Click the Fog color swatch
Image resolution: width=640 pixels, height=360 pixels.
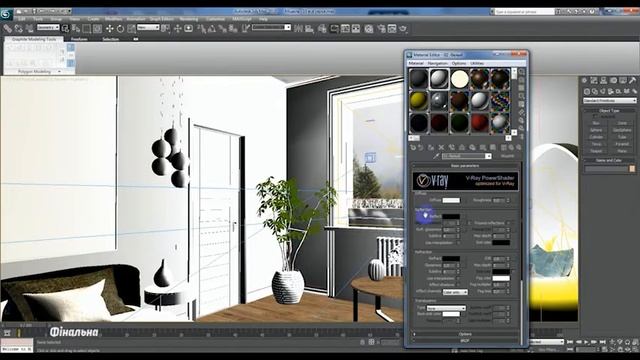[x=501, y=278]
